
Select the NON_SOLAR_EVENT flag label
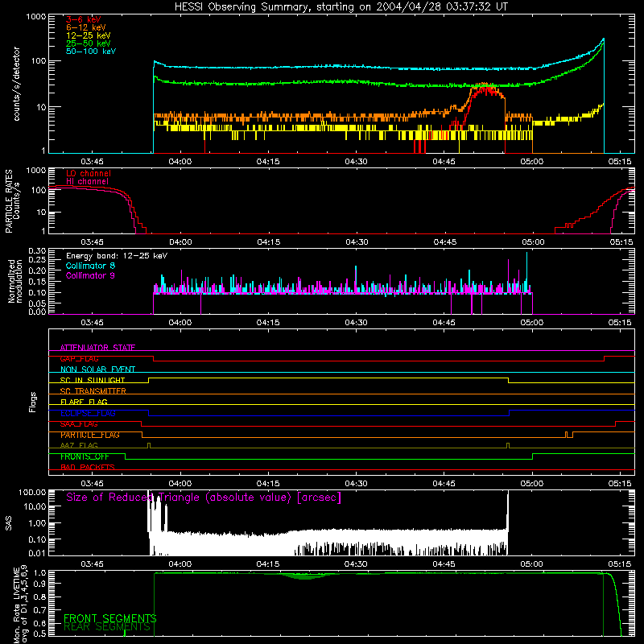pos(97,369)
